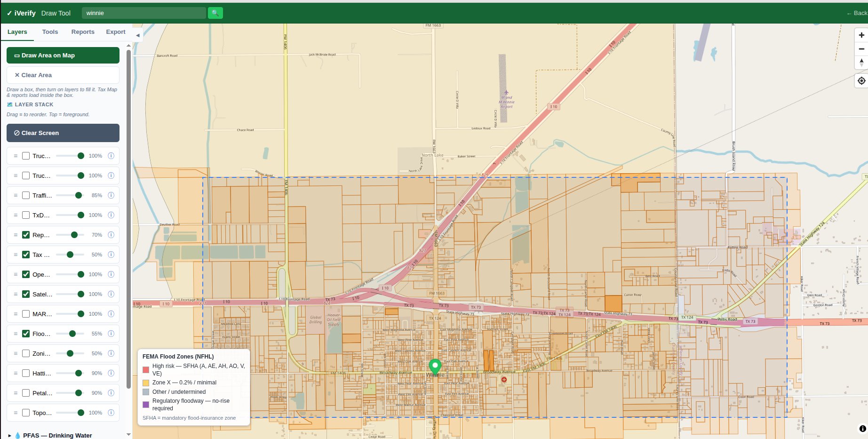Screen dimensions: 868x439
Task: Click the purple Regulatory floodway swatch
Action: pos(146,405)
